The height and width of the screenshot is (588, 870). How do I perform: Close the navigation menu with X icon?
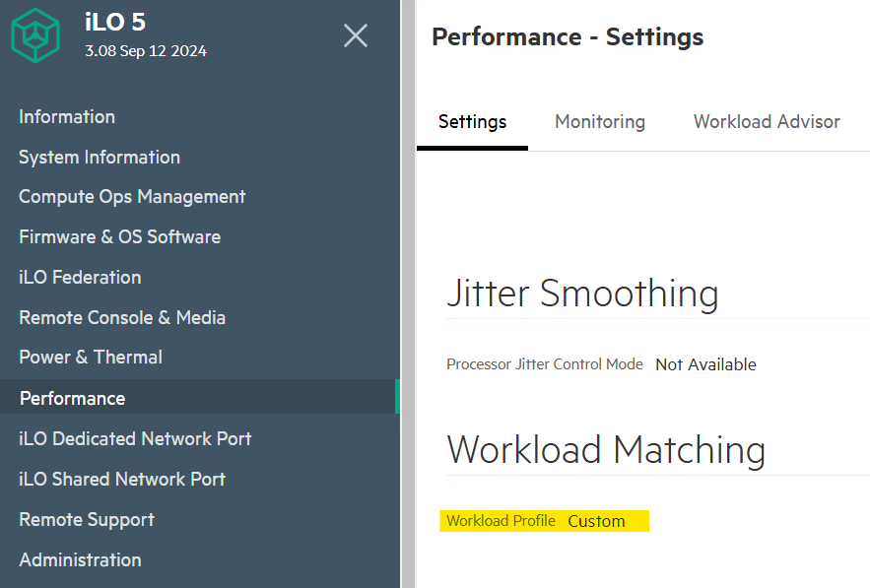coord(355,36)
